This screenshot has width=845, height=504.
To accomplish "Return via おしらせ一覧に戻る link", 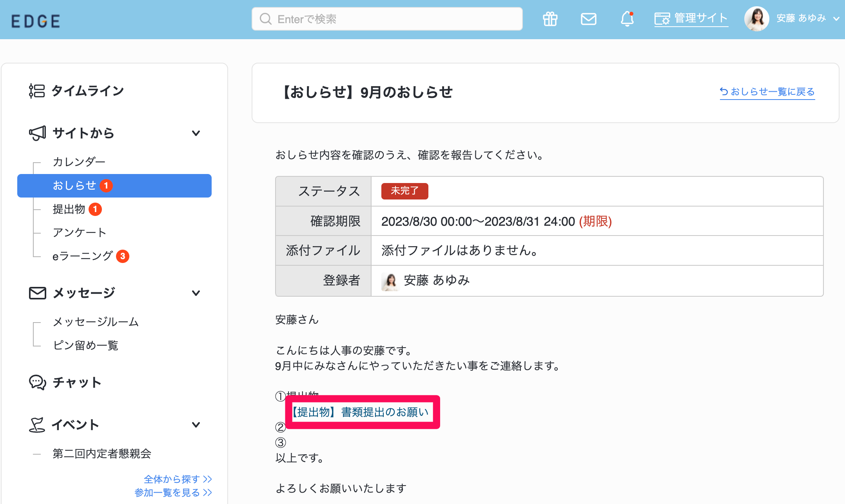I will [767, 92].
